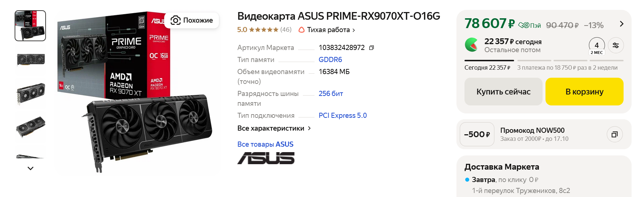This screenshot has width=644, height=197.
Task: Expand Все характеристики list
Action: [274, 128]
